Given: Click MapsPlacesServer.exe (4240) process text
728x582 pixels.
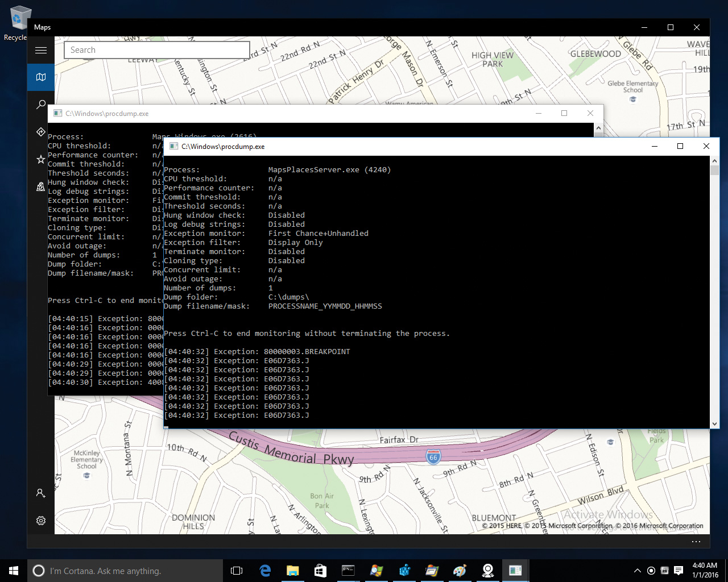Looking at the screenshot, I should [x=329, y=169].
